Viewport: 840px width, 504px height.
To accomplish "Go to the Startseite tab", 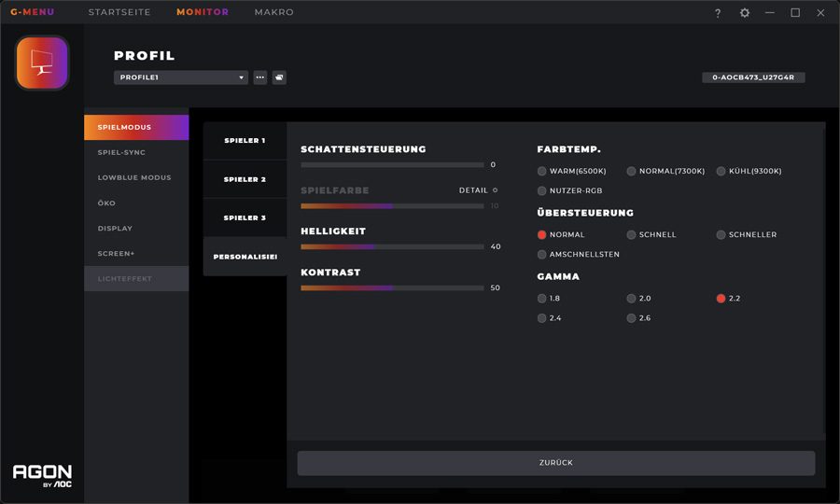I will [119, 12].
